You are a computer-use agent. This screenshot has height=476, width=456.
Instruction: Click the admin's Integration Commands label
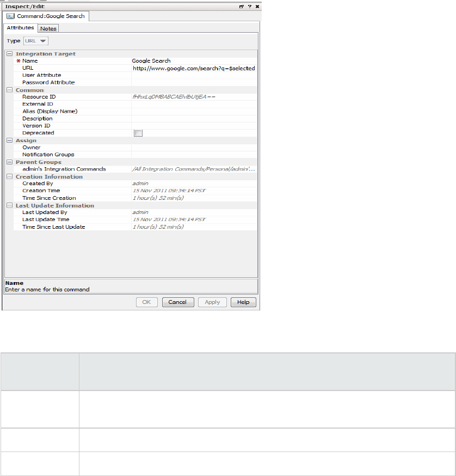(x=64, y=169)
